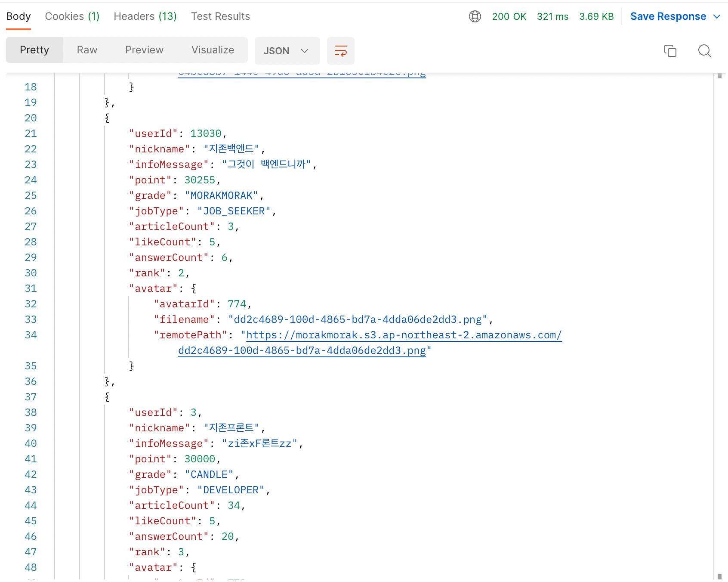Click the "likeCount" key on line 45
728x582 pixels.
[x=163, y=521]
